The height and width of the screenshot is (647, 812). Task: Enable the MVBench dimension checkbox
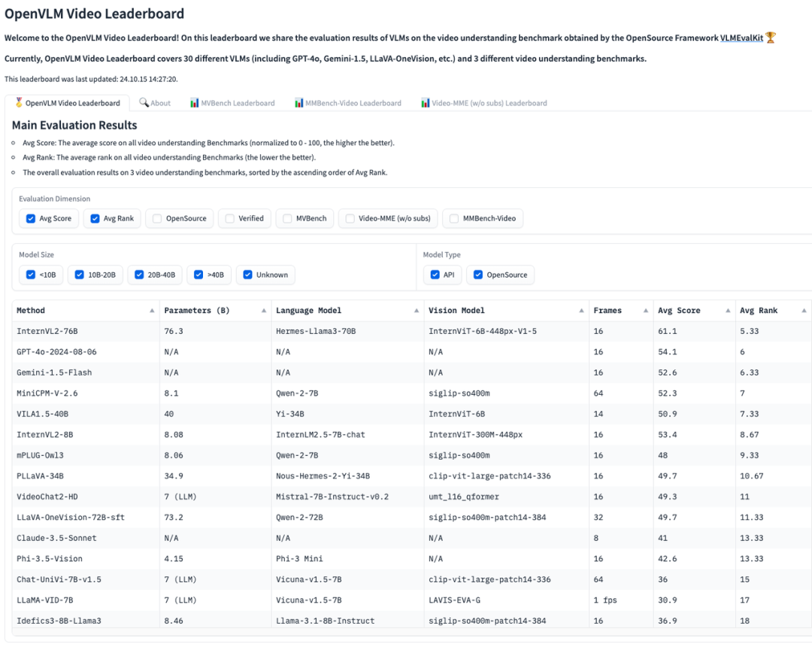[x=287, y=219]
